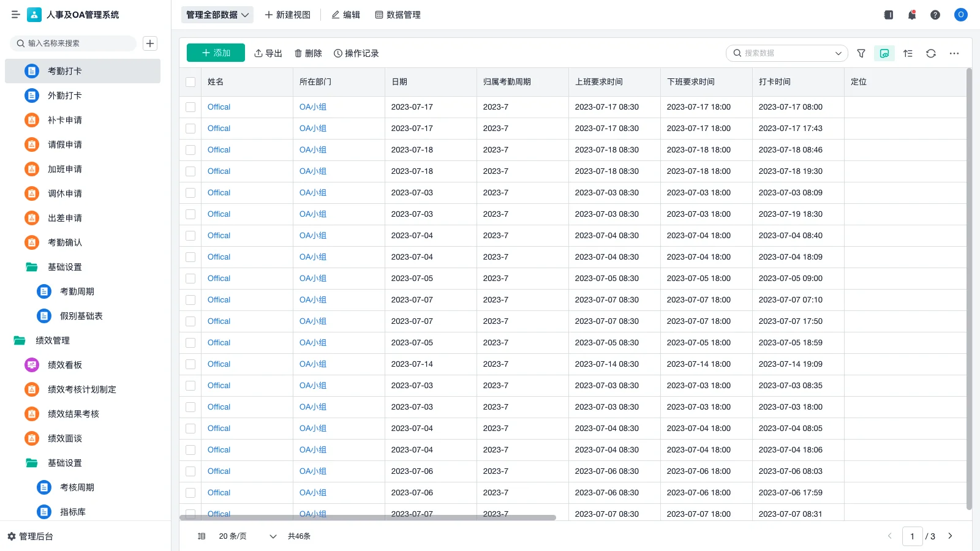
Task: Toggle the select-all checkbox in table header
Action: (x=190, y=82)
